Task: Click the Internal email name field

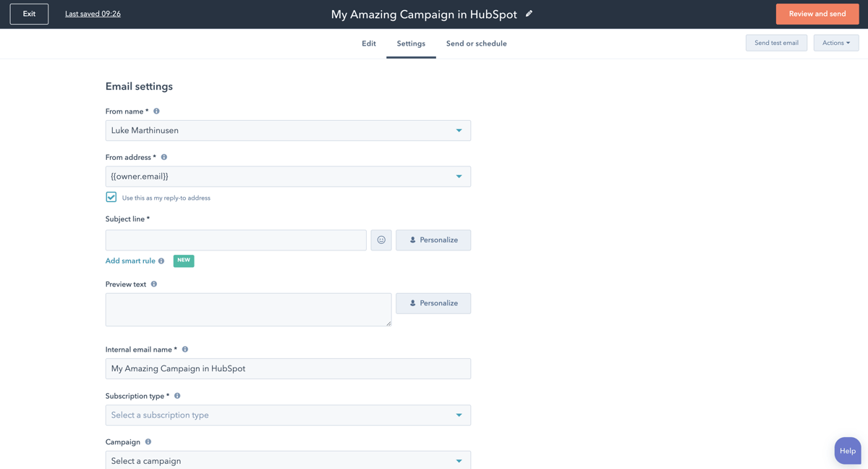Action: [x=288, y=368]
